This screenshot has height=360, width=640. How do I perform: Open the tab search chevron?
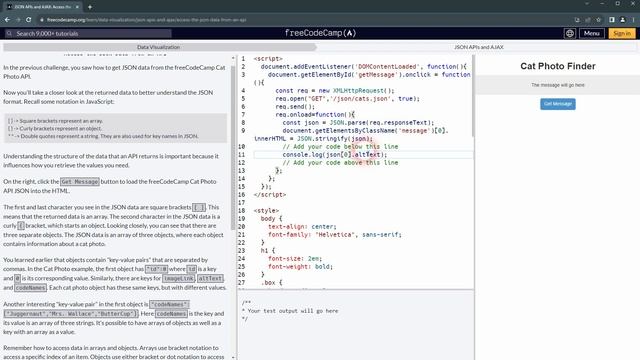(x=587, y=4)
